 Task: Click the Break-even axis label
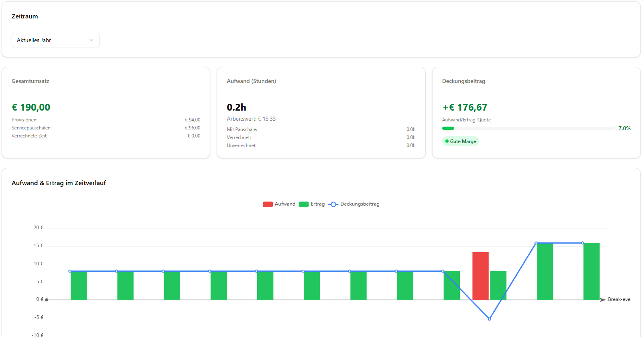(x=619, y=299)
